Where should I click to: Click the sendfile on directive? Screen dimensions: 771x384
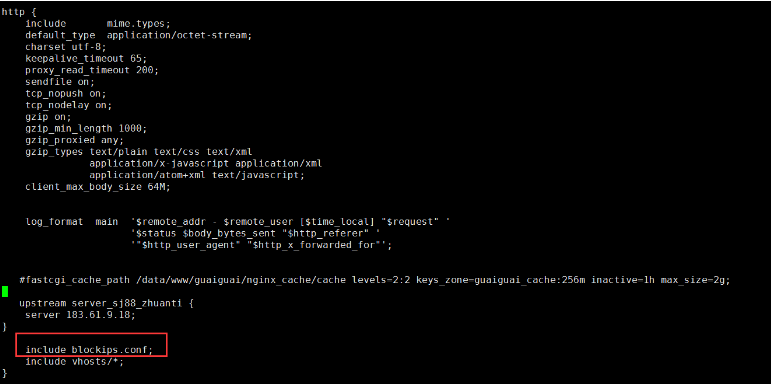[60, 82]
